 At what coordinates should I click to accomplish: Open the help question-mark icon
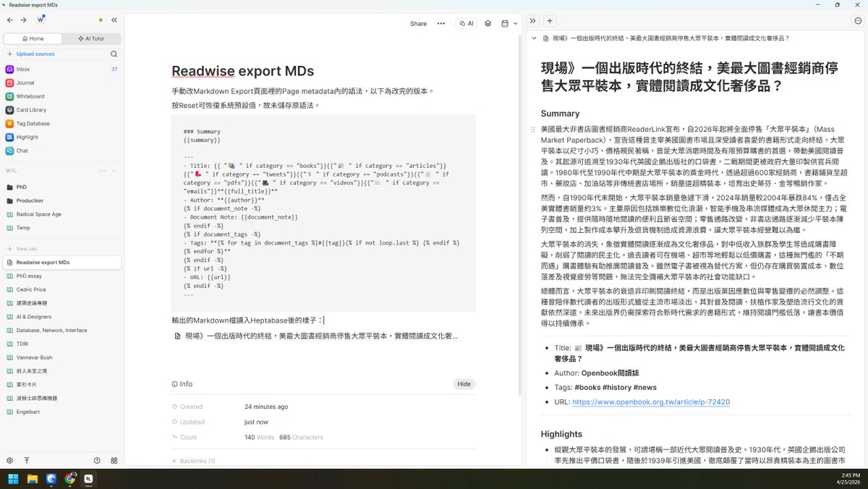[x=97, y=460]
